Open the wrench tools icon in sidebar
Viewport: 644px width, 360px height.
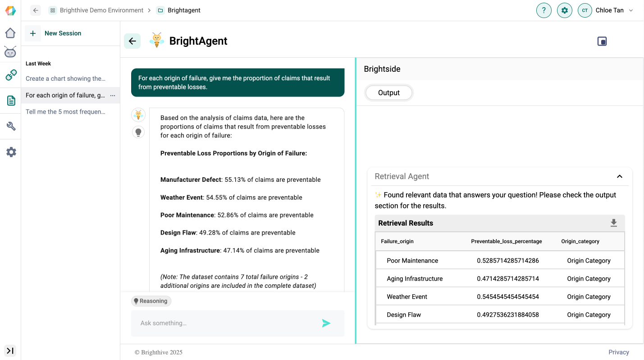click(11, 126)
